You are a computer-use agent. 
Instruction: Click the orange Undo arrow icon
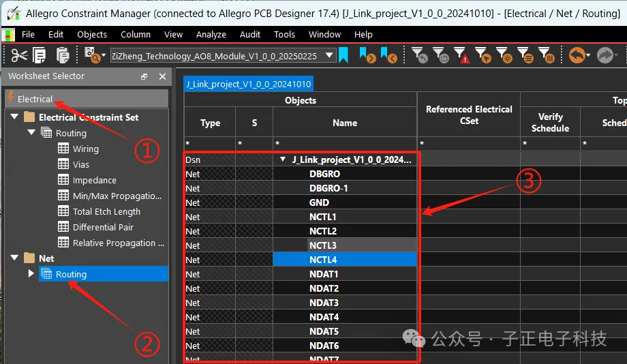pos(577,55)
